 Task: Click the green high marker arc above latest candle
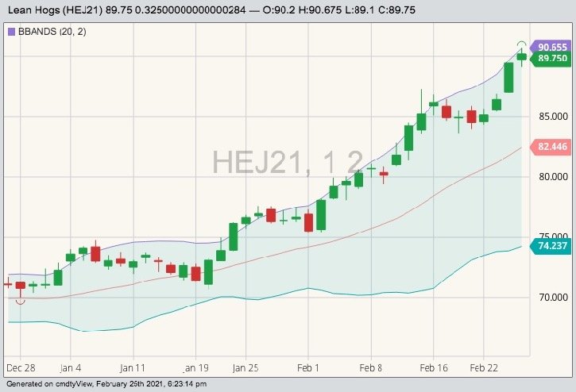pos(521,44)
